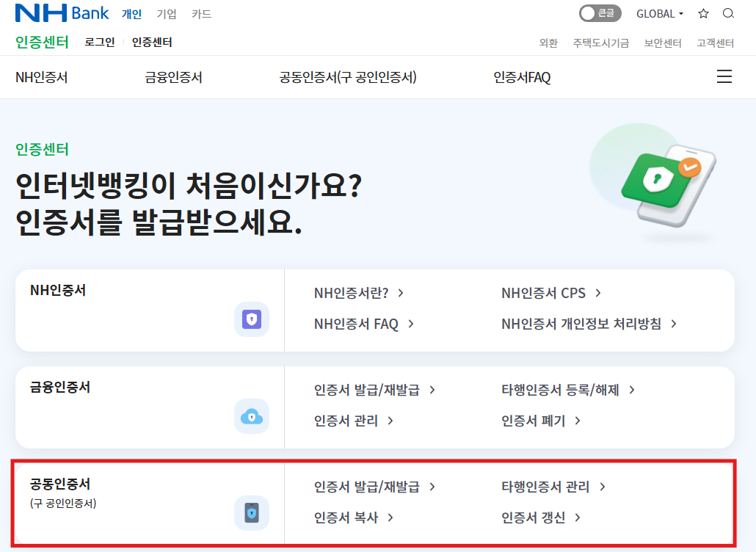Open the 주택도시기금 link
This screenshot has width=756, height=552.
[x=600, y=43]
